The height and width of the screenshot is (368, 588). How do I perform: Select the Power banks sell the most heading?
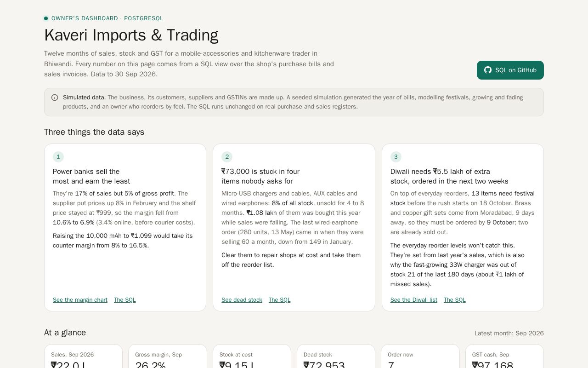[91, 176]
